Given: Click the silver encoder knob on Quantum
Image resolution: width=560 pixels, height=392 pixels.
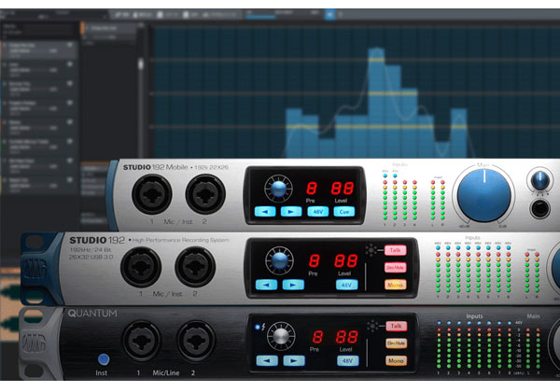Looking at the screenshot, I should tap(281, 336).
